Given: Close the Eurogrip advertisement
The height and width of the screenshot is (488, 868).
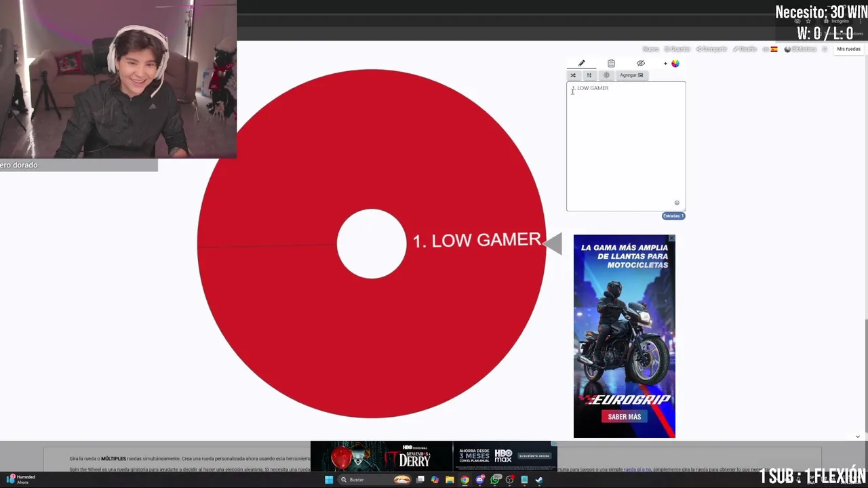Looking at the screenshot, I should [672, 238].
